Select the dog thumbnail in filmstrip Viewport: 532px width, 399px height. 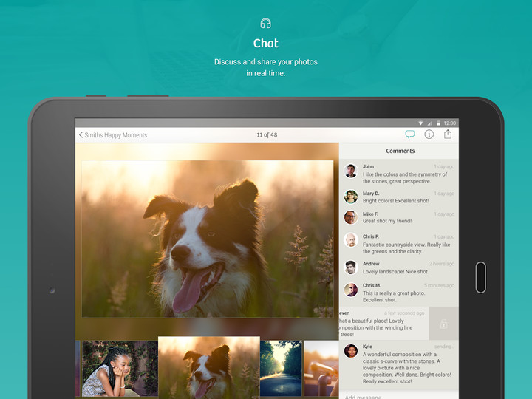coord(209,367)
